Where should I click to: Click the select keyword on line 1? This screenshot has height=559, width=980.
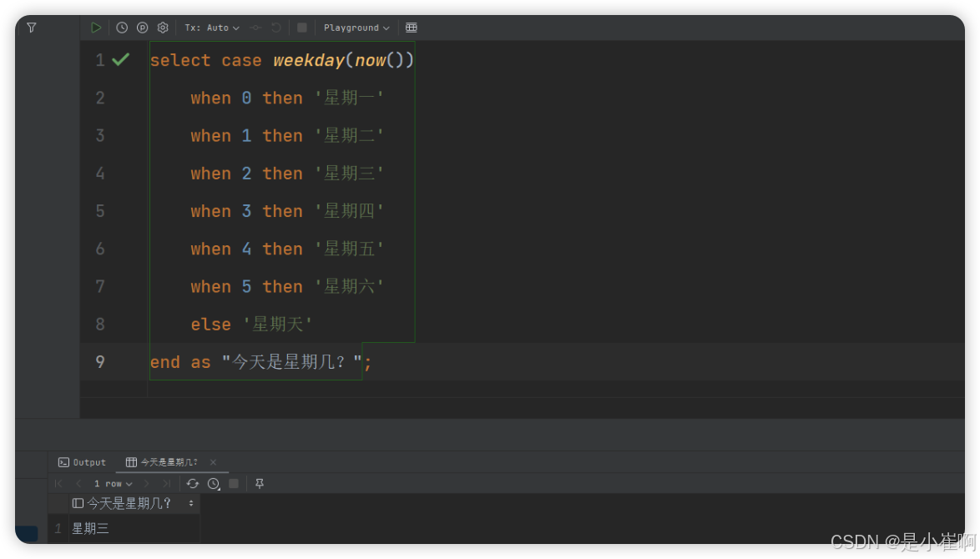(180, 60)
